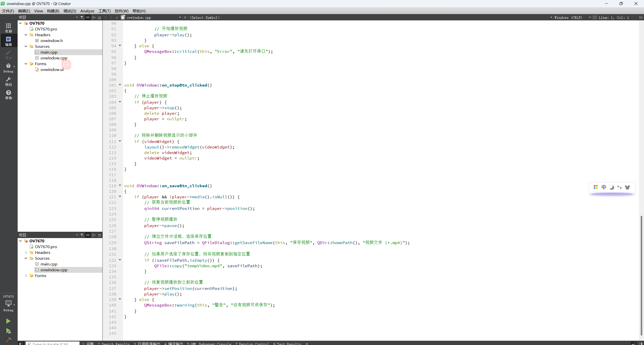Switch to Debug mode in sidebar

tap(8, 68)
